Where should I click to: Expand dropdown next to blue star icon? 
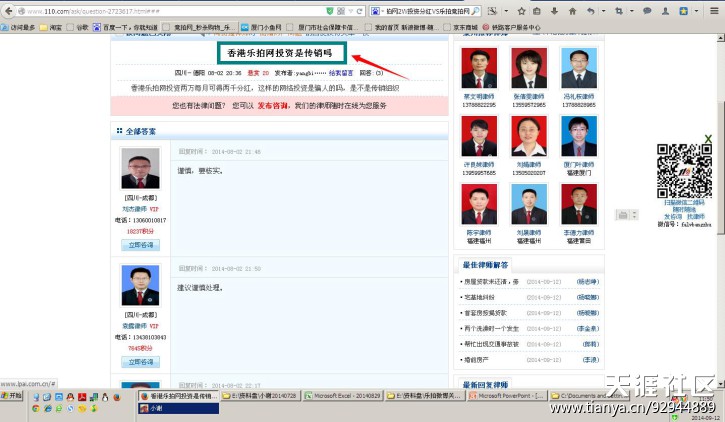[x=696, y=11]
